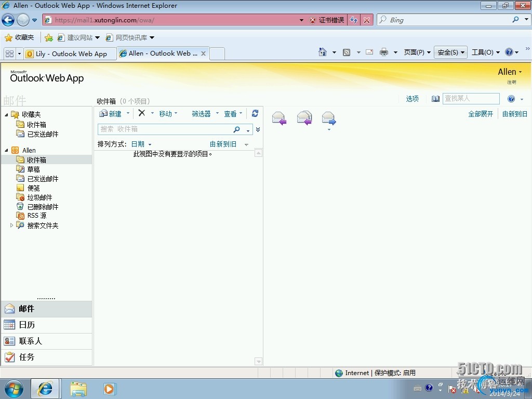Open the 工具(O) menu
The height and width of the screenshot is (399, 532).
485,52
